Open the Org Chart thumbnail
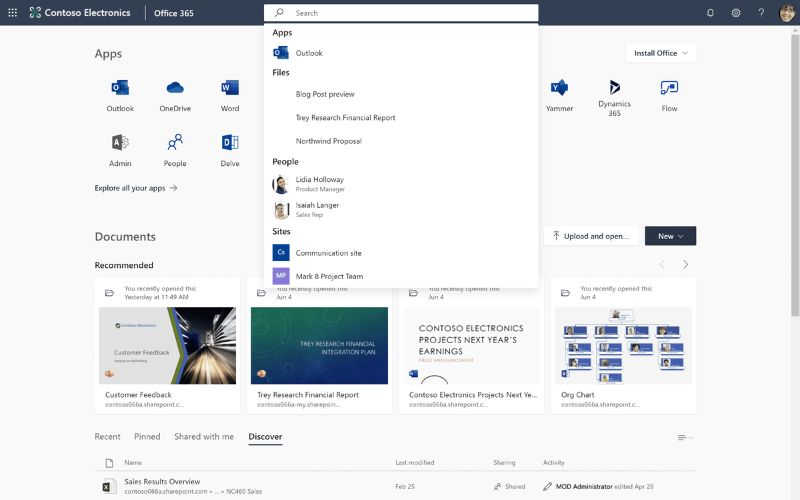 (x=623, y=345)
